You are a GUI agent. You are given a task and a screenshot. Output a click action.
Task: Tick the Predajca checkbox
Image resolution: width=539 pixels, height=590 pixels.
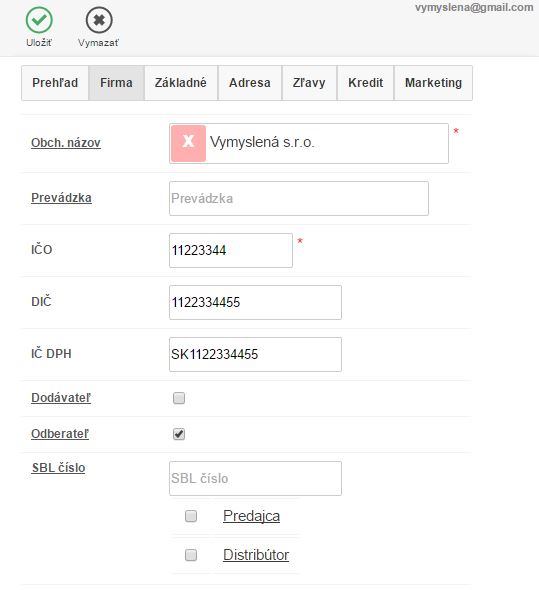point(191,516)
